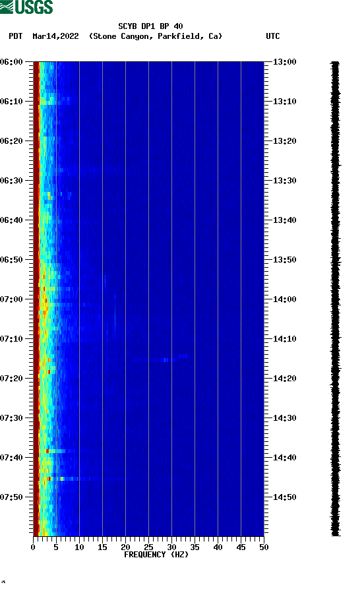
Task: Click the bright burst near 07:45 in spectrogram
Action: coord(62,479)
